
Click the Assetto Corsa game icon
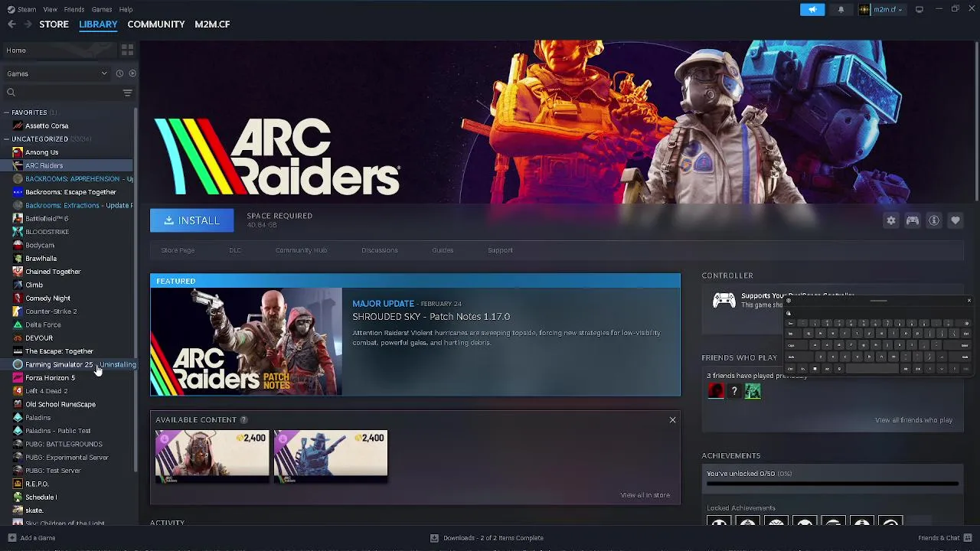tap(18, 126)
